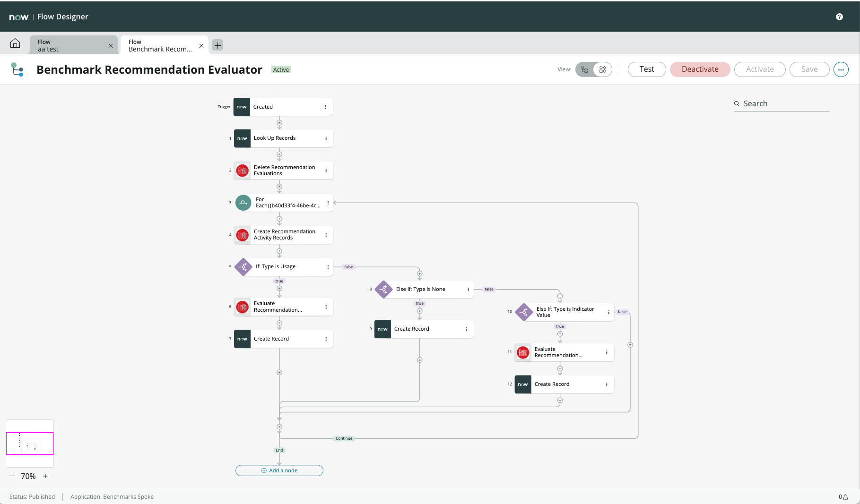Click the Flow Designer home icon
Image resolution: width=860 pixels, height=504 pixels.
15,43
